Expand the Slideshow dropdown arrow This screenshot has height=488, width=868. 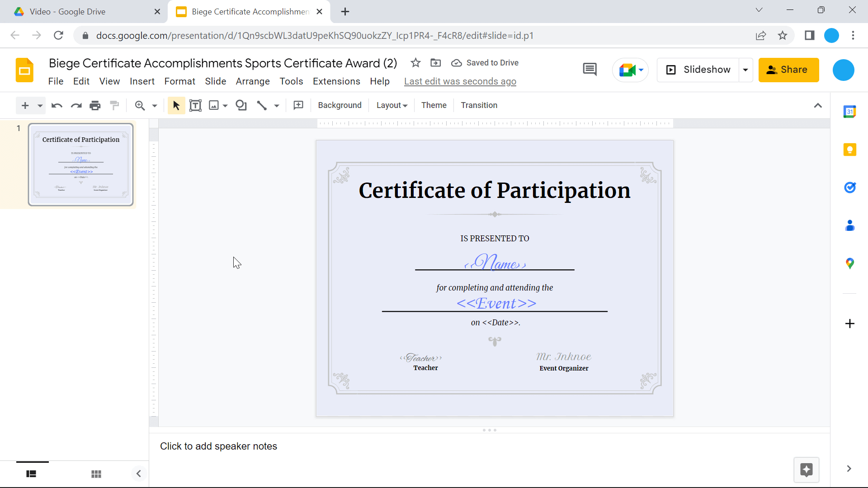click(x=746, y=70)
